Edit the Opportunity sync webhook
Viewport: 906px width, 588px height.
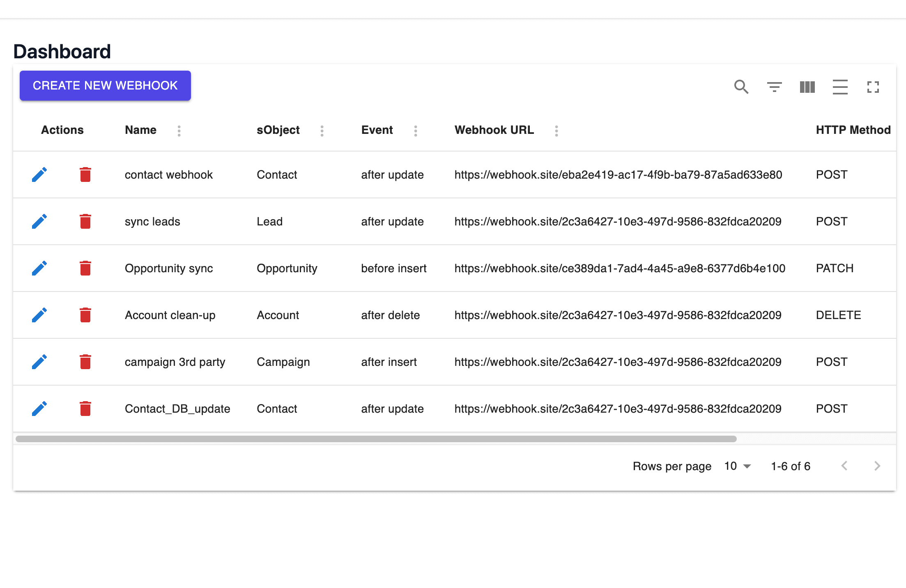39,268
